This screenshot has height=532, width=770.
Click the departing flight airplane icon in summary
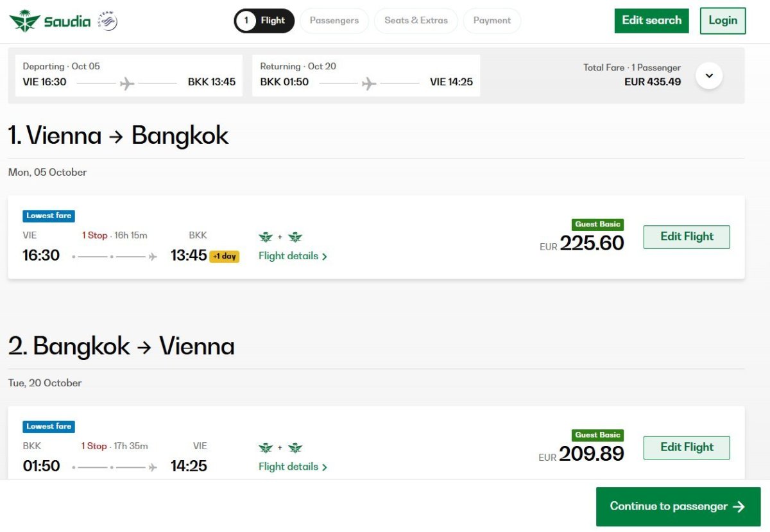pyautogui.click(x=127, y=83)
